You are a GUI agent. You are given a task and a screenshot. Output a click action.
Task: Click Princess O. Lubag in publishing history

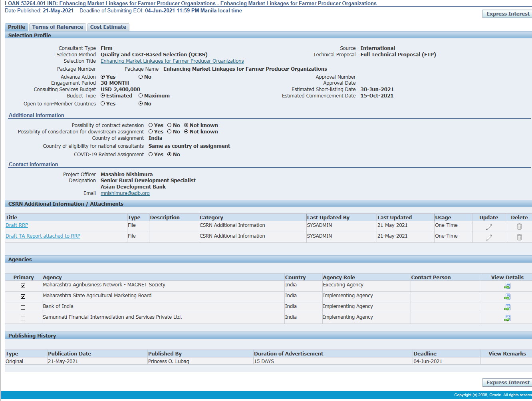(x=169, y=361)
